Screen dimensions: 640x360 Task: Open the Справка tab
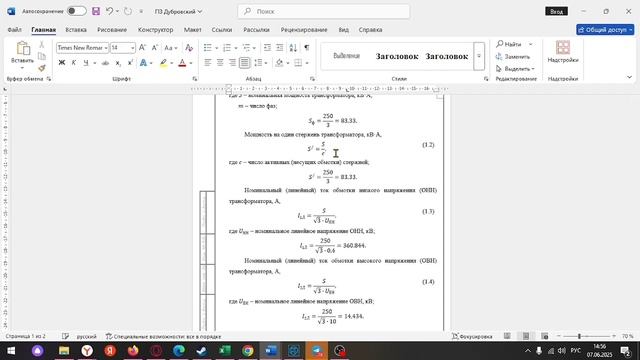click(x=370, y=30)
